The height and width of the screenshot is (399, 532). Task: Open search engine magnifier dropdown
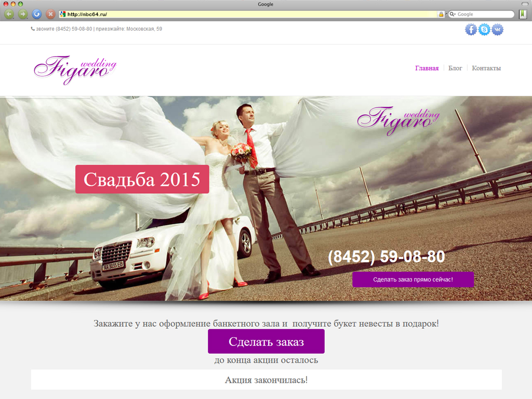(x=453, y=14)
